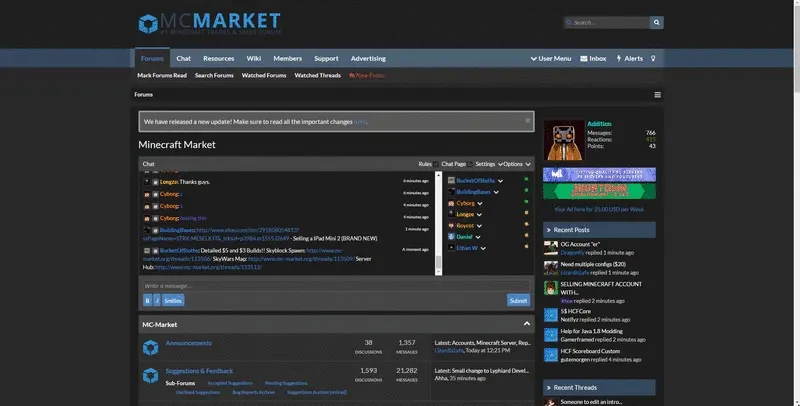800x406 pixels.
Task: Open the Inbox envelope link
Action: click(x=593, y=59)
